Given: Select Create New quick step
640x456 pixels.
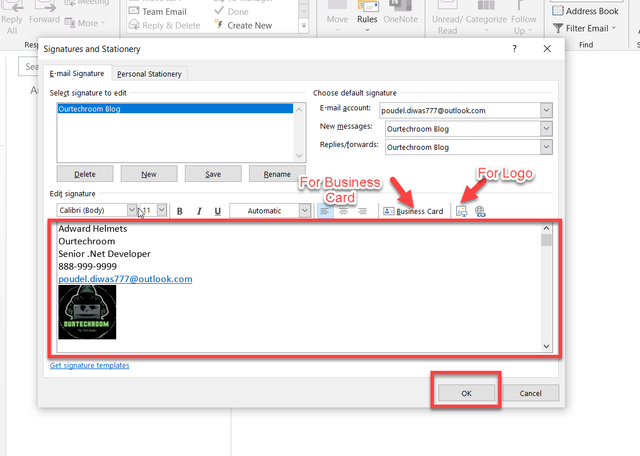Looking at the screenshot, I should tap(244, 25).
